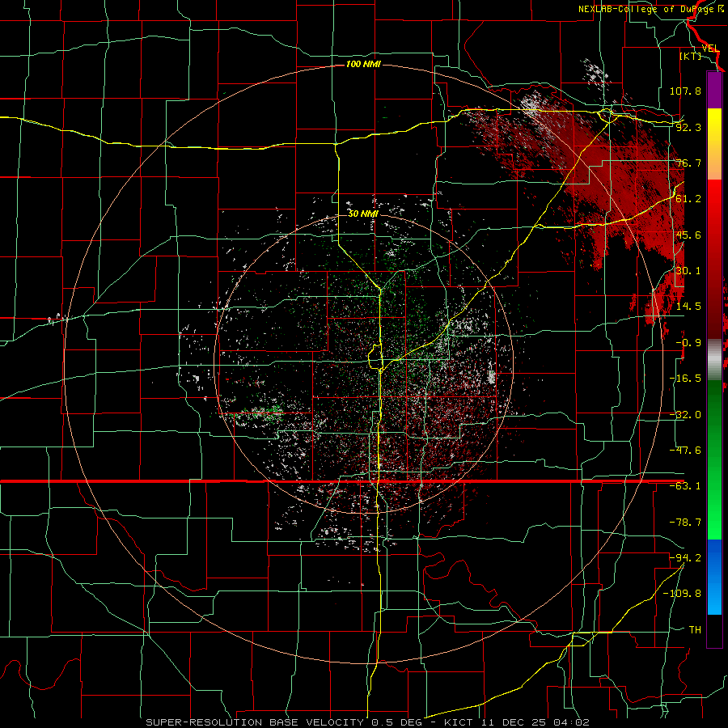The image size is (728, 728).
Task: Click the VEL legend title
Action: click(710, 49)
